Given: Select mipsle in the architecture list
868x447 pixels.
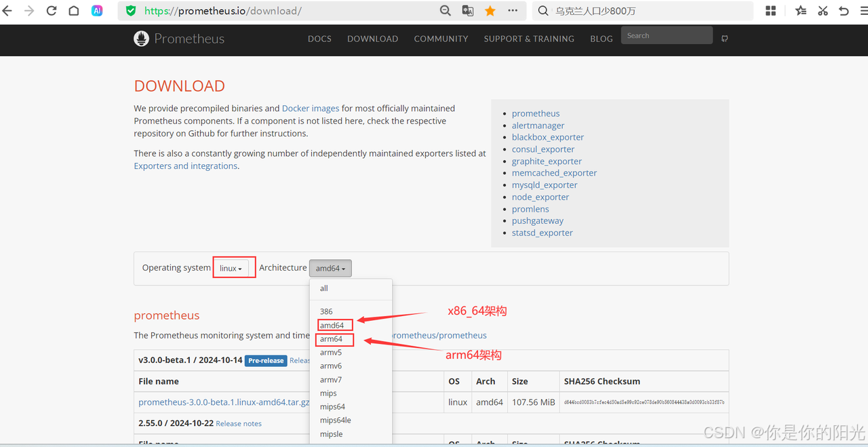Looking at the screenshot, I should coord(351,434).
